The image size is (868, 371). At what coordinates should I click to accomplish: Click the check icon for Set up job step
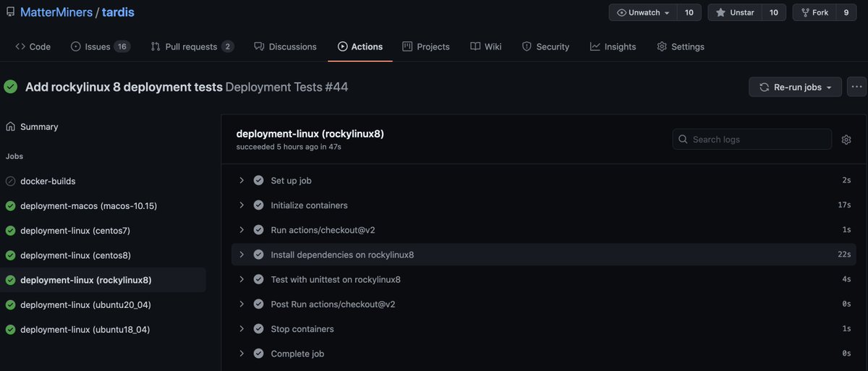point(258,180)
